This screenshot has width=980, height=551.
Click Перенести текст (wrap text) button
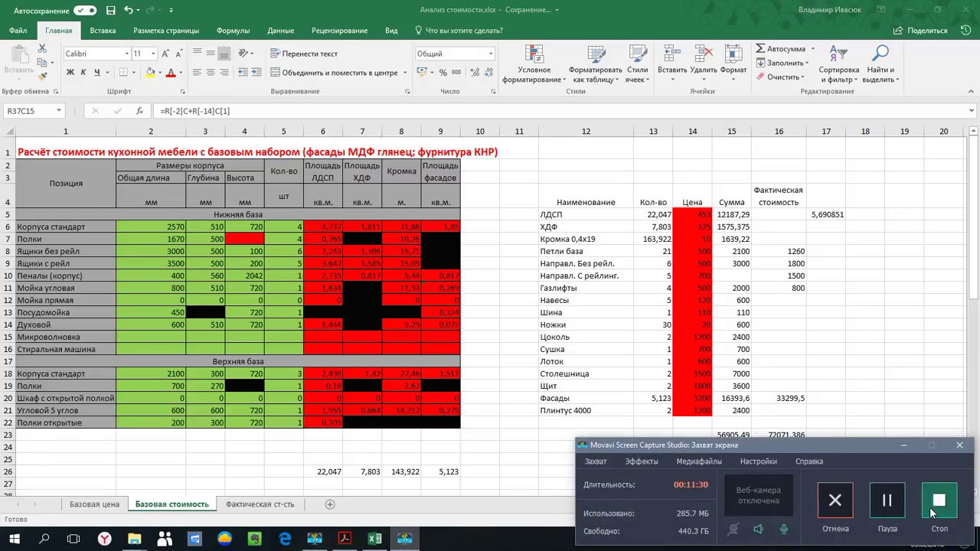click(x=304, y=54)
